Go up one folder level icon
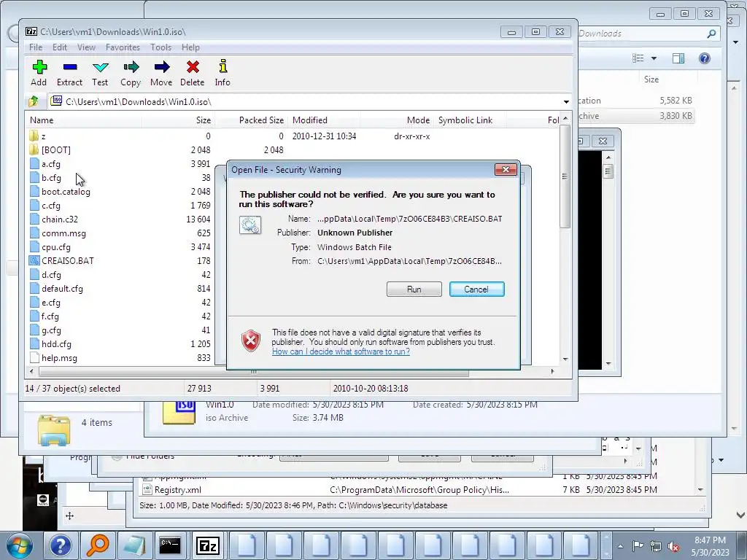The image size is (747, 560). [34, 101]
